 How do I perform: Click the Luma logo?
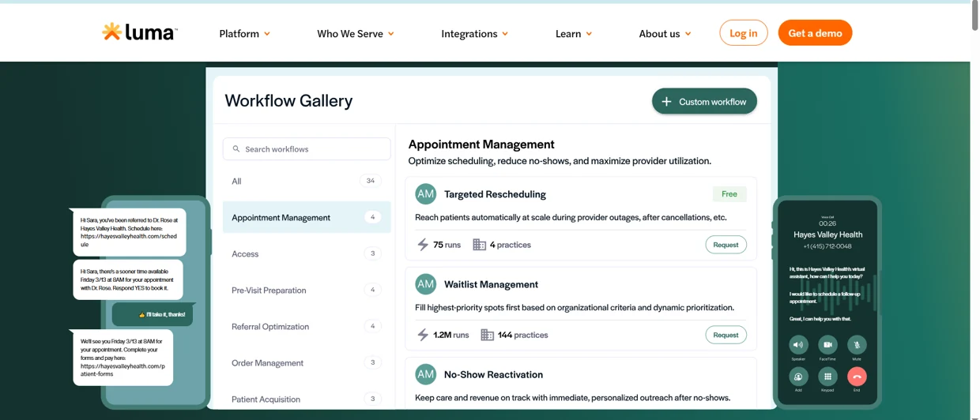[x=140, y=32]
